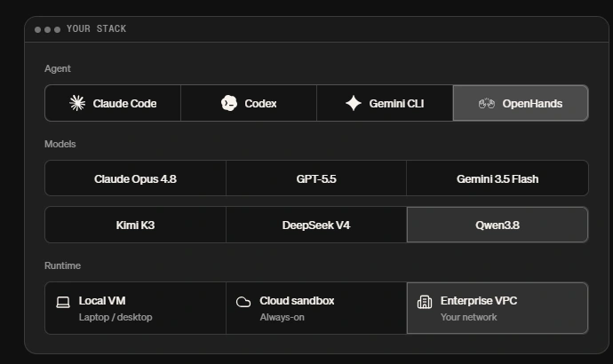The image size is (613, 364).
Task: Click the Models section label
Action: 60,144
